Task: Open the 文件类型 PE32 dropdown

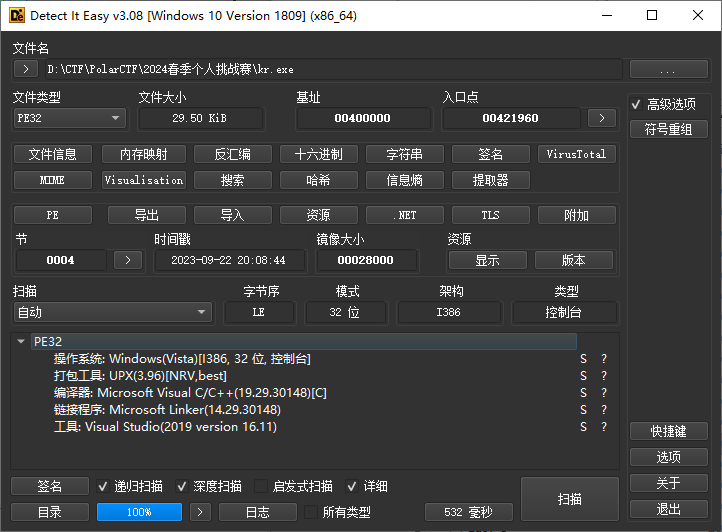Action: pos(69,118)
